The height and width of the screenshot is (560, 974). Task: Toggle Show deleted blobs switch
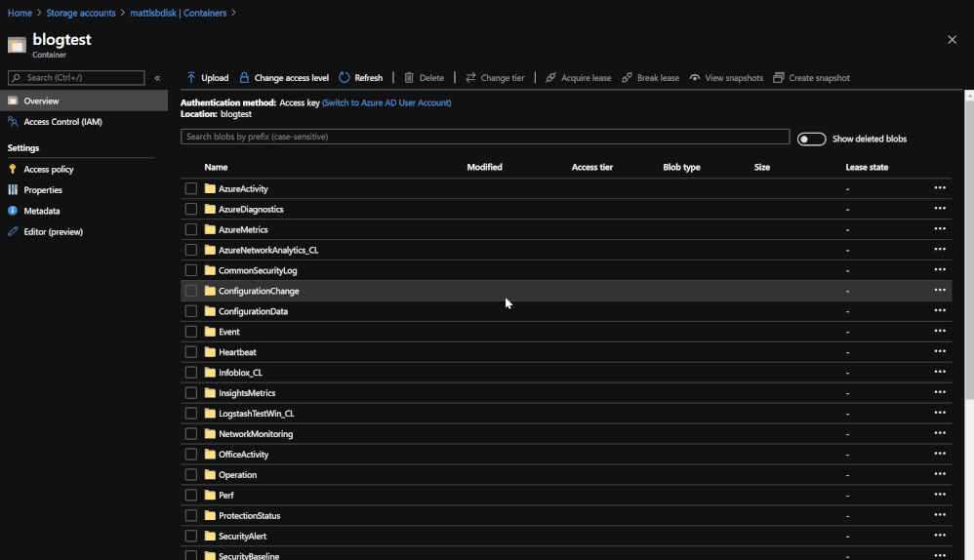click(x=811, y=140)
